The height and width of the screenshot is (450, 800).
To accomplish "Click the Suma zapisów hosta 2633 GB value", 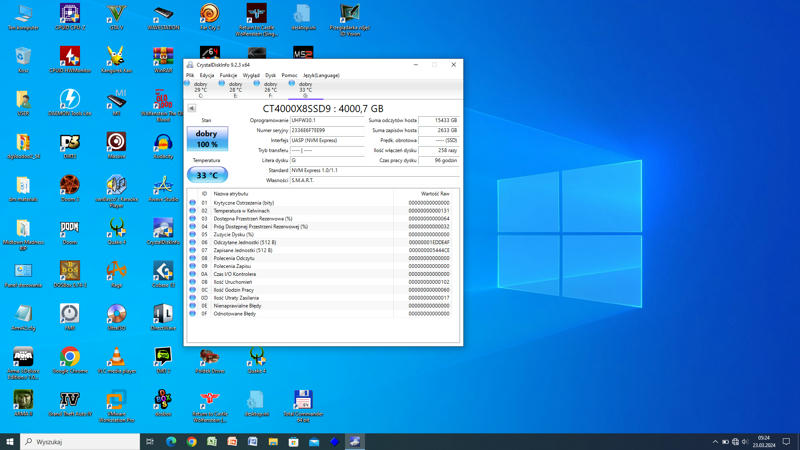I will coord(438,131).
